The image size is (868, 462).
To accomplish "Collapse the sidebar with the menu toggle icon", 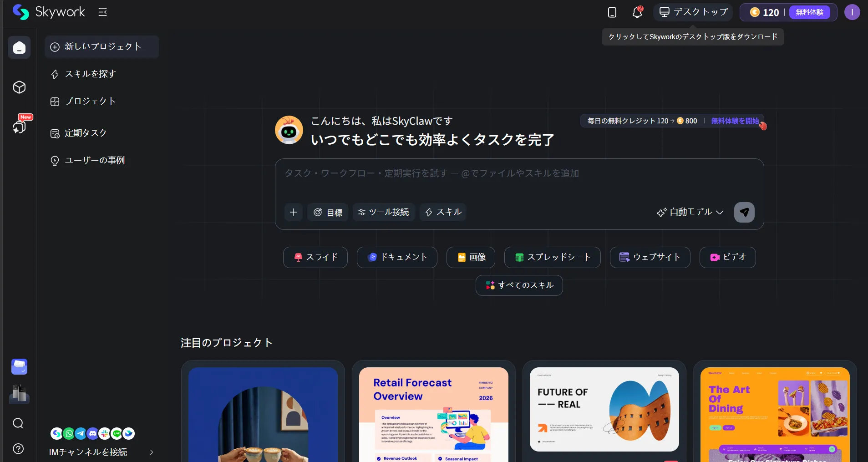I will (103, 12).
